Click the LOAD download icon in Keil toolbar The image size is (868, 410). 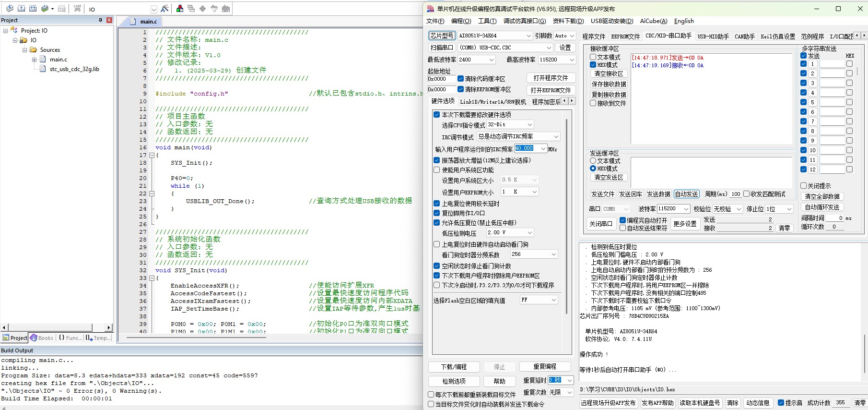(x=77, y=9)
